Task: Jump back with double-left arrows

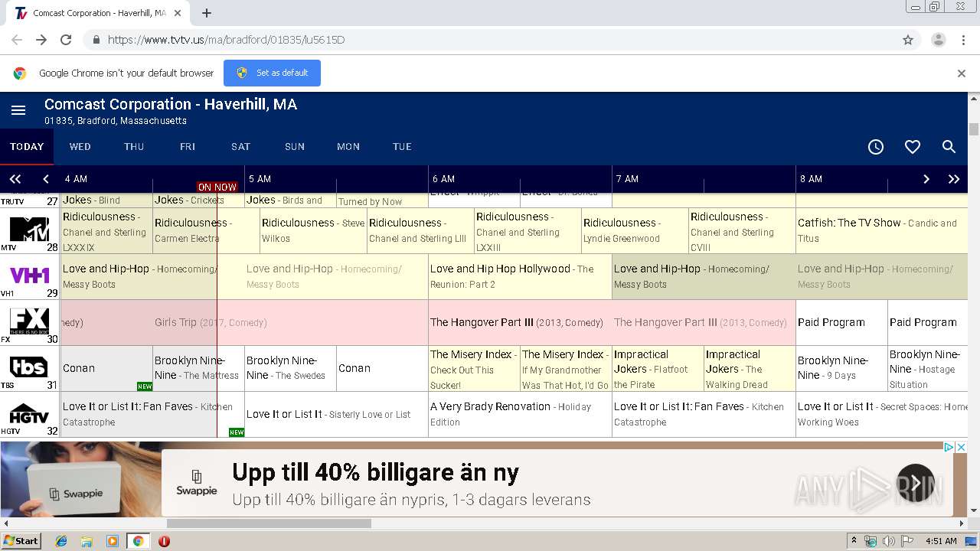Action: pyautogui.click(x=15, y=179)
